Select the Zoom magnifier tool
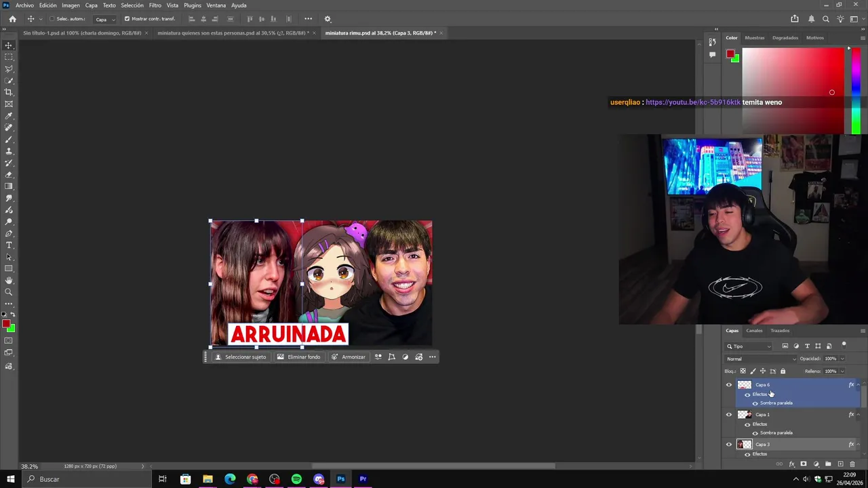The width and height of the screenshot is (868, 488). pyautogui.click(x=9, y=292)
